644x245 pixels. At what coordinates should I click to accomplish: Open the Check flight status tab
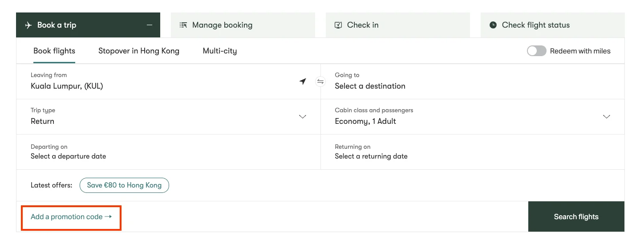click(x=553, y=25)
